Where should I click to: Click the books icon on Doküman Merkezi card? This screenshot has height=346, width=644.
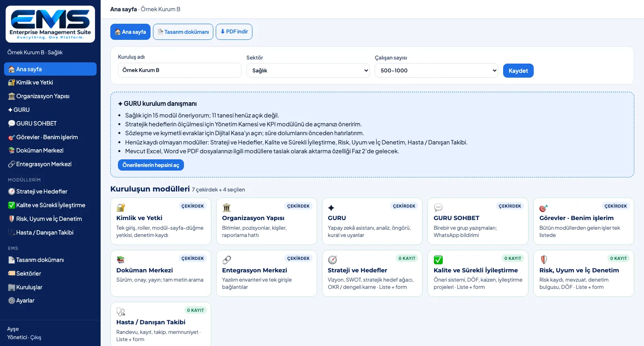(121, 260)
